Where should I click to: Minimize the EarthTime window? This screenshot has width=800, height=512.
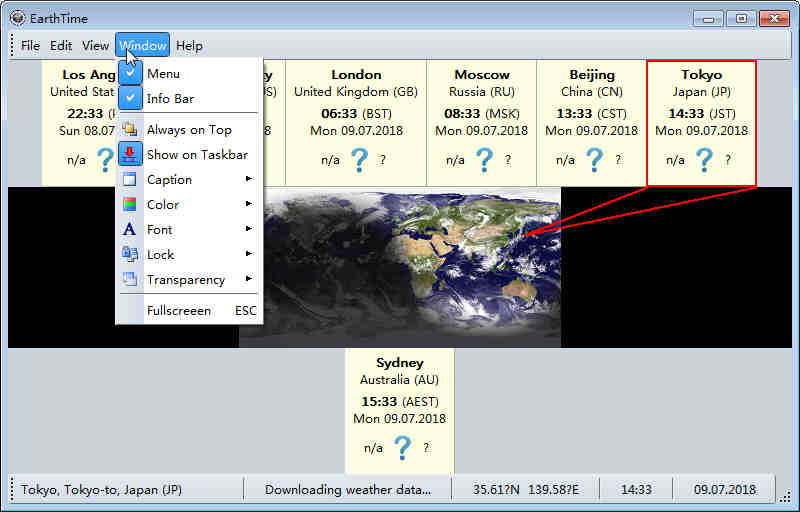tap(708, 19)
